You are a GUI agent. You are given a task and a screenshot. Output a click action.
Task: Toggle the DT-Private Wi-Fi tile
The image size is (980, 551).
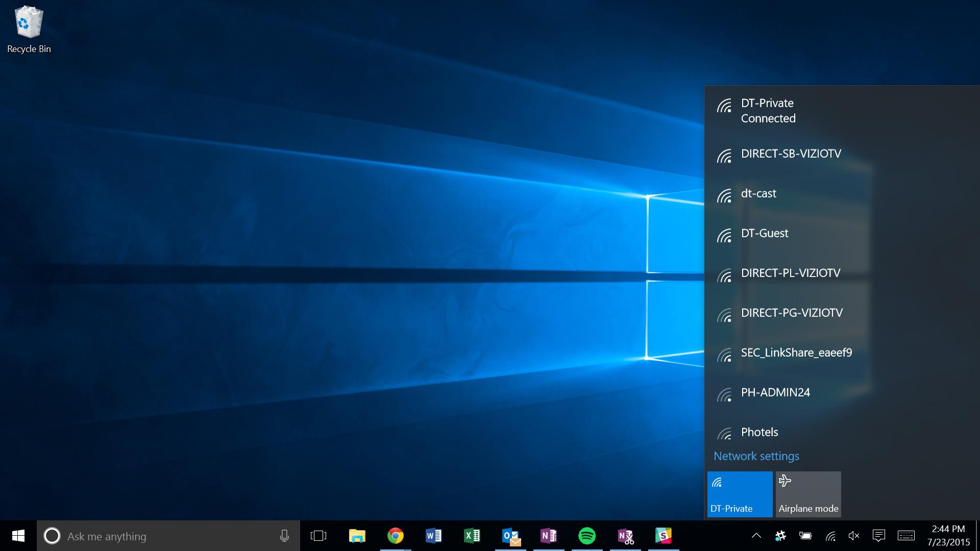point(740,494)
